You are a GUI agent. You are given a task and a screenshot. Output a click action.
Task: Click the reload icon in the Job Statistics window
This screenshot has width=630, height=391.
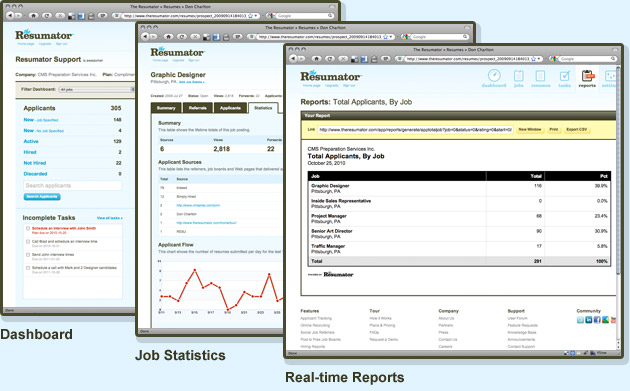(x=182, y=37)
